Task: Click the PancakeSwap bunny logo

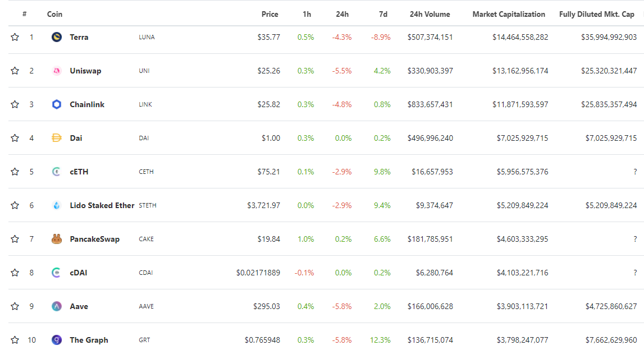Action: point(57,239)
